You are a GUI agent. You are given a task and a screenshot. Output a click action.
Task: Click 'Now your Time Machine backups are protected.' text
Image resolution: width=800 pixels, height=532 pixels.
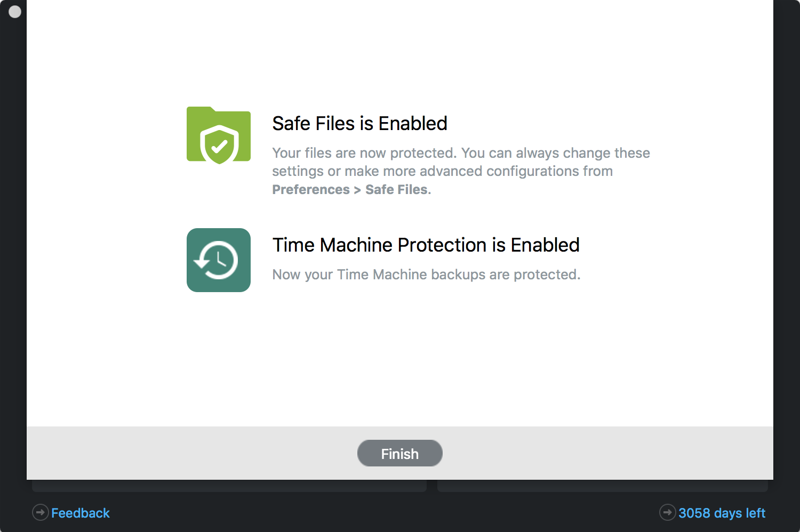[x=426, y=275]
